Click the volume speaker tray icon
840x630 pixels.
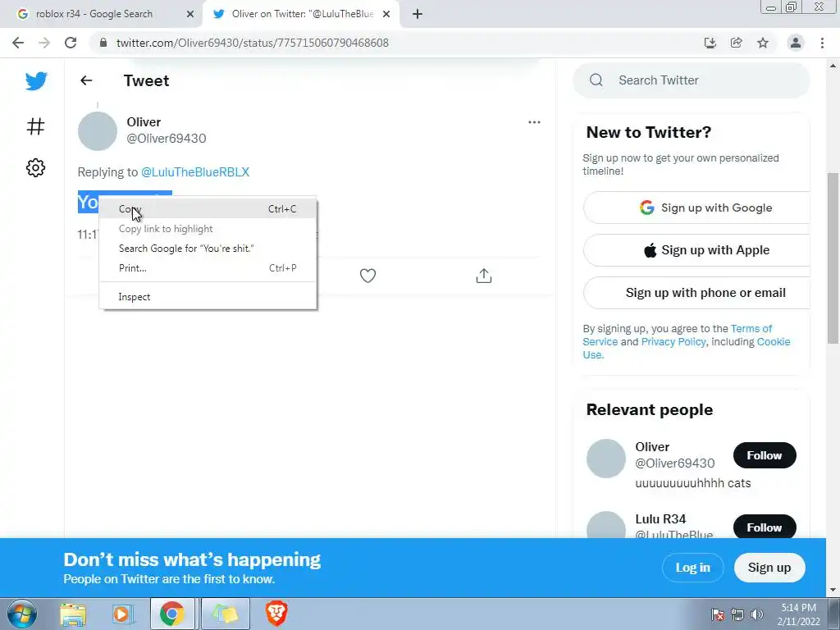click(x=757, y=614)
